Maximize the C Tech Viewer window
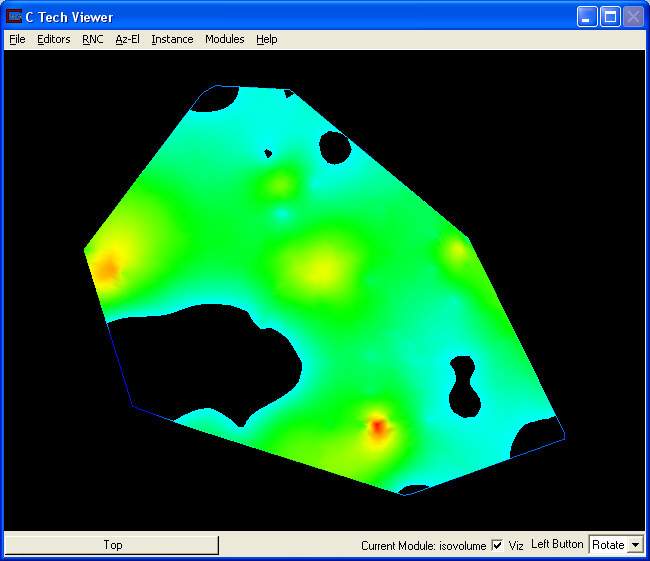The width and height of the screenshot is (650, 561). coord(610,17)
